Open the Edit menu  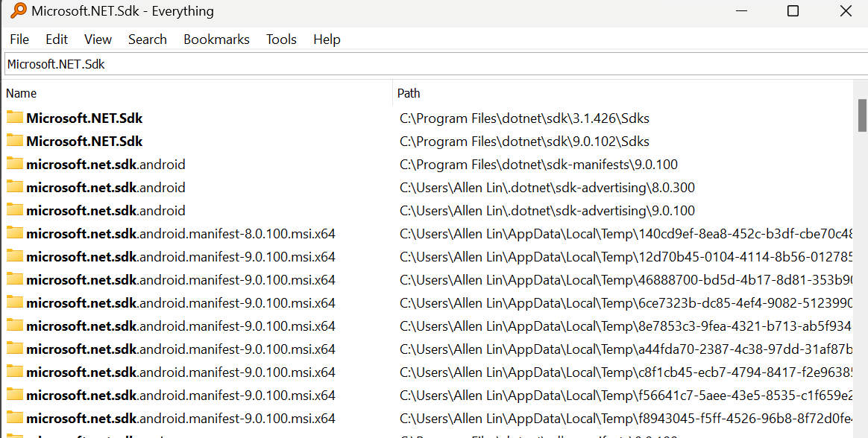[x=57, y=39]
